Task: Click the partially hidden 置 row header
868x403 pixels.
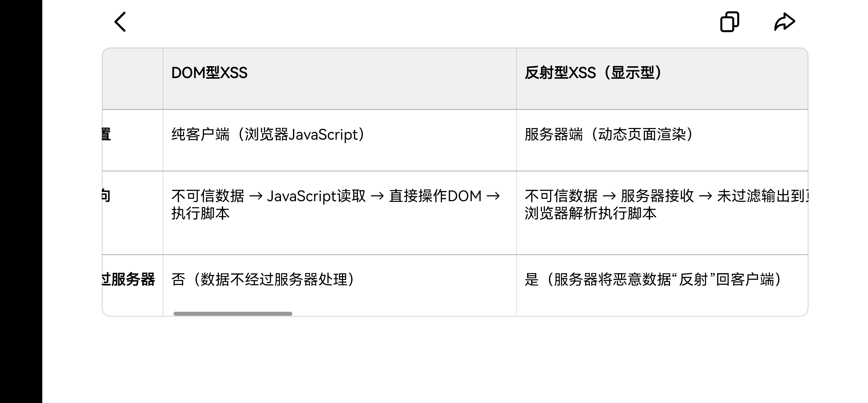Action: pyautogui.click(x=106, y=135)
